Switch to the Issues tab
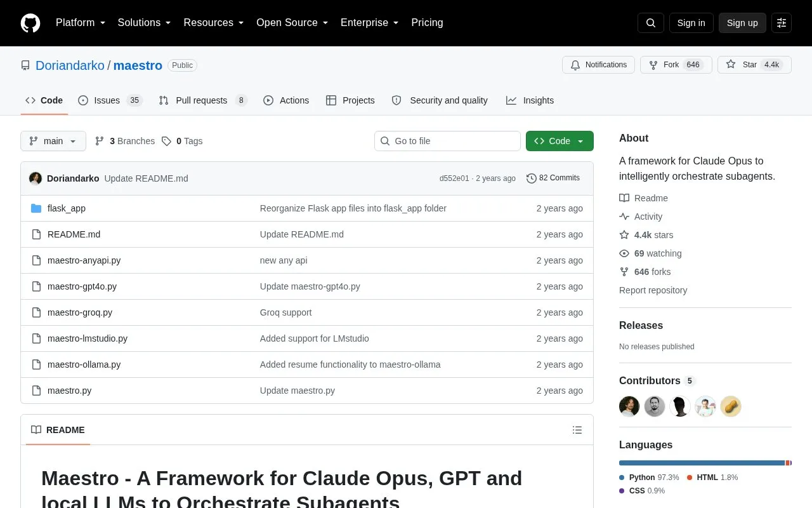812x508 pixels. pos(110,100)
